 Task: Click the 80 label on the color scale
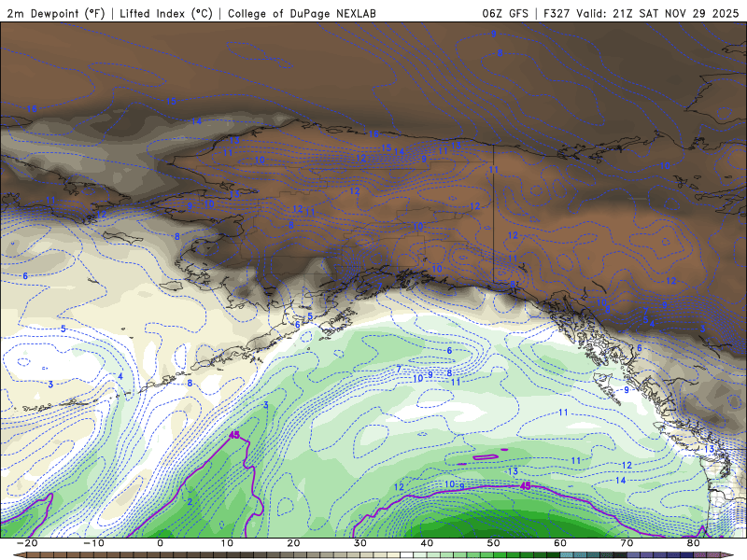pyautogui.click(x=694, y=543)
